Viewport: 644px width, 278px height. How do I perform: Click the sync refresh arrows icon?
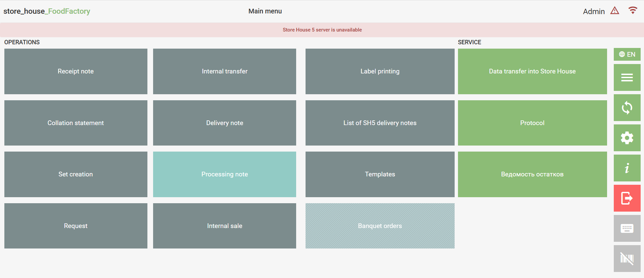click(627, 108)
